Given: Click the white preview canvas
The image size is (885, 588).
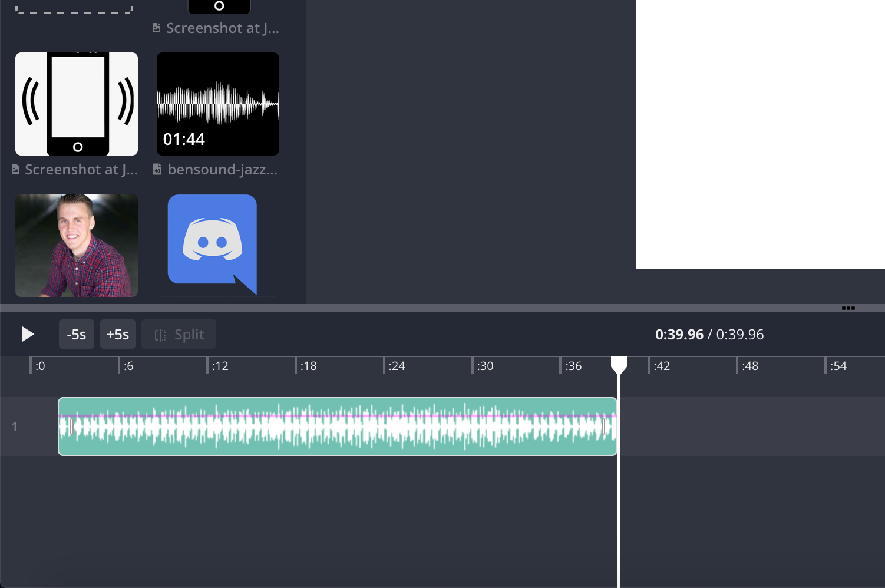Looking at the screenshot, I should (760, 134).
